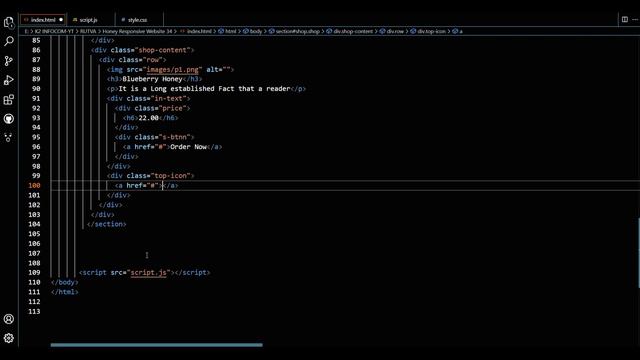The image size is (640, 360).
Task: Open the 'div.row' breadcrumb item
Action: pos(392,31)
